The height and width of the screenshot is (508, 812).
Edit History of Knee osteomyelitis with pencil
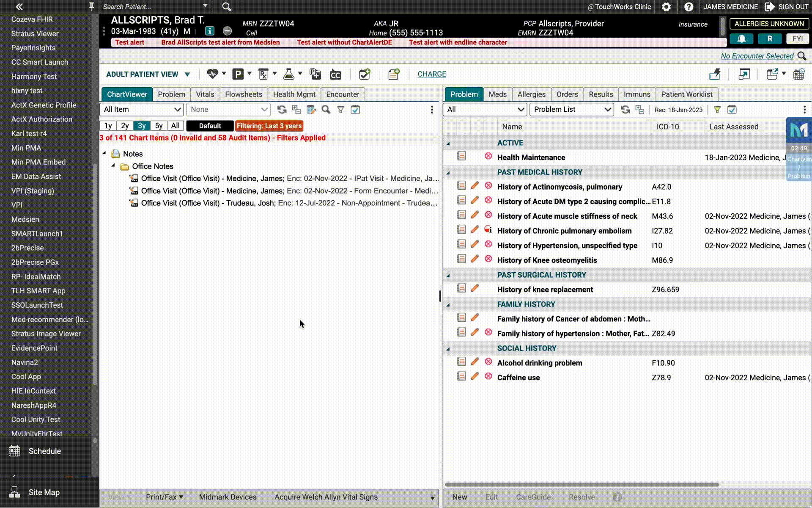475,259
